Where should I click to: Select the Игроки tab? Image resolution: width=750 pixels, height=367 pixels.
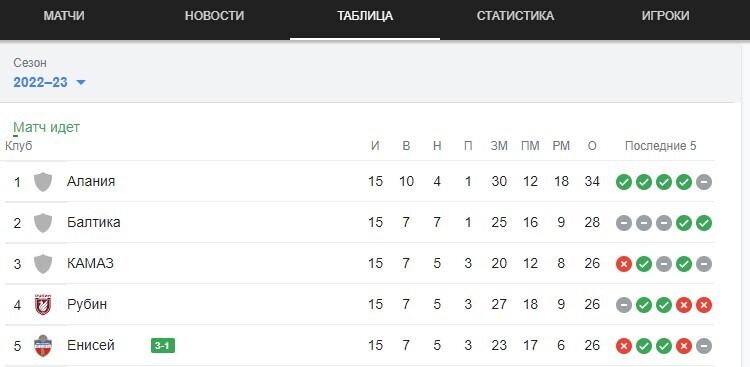(x=665, y=16)
